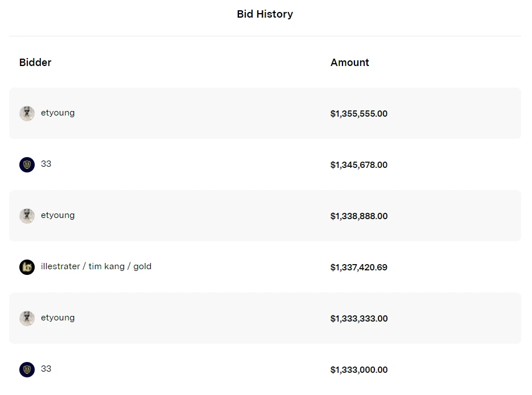Image resolution: width=532 pixels, height=395 pixels.
Task: Select the $1,333,333.00 bid amount
Action: 358,319
